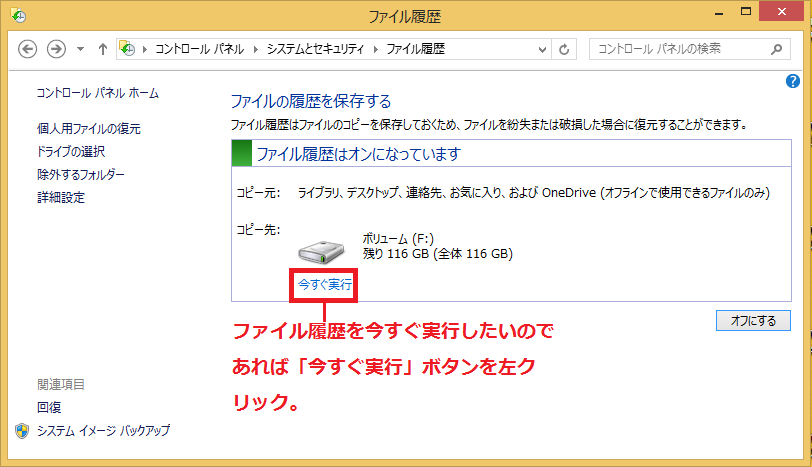Select ファイル履歴 in the breadcrumb
812x467 pixels.
416,49
